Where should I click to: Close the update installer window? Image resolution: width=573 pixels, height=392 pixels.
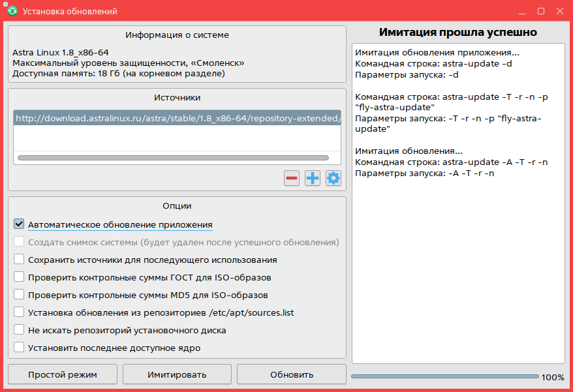559,11
